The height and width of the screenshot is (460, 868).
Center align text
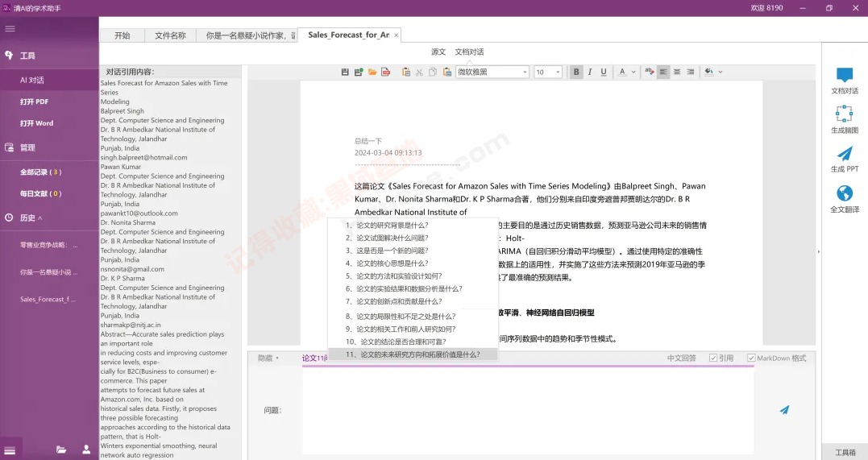[676, 72]
